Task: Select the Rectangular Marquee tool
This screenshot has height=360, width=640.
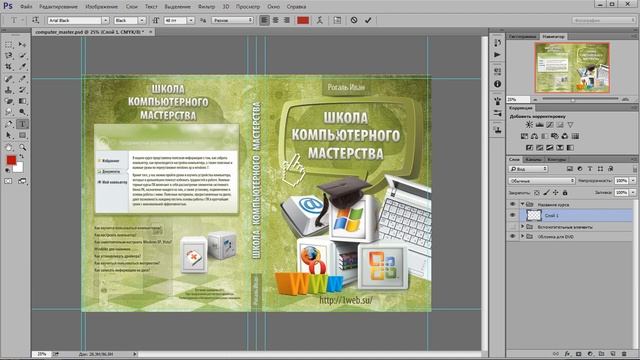Action: tap(9, 44)
